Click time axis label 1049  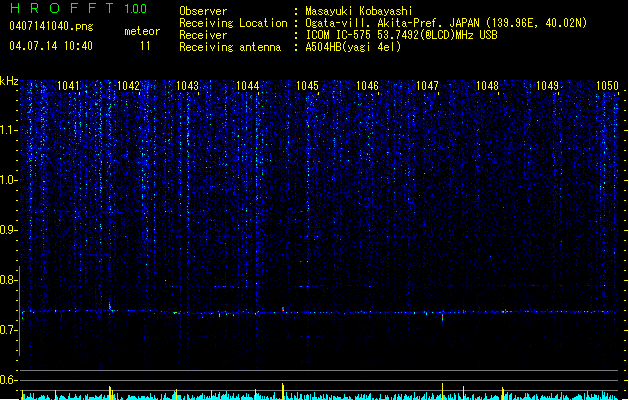coord(547,85)
